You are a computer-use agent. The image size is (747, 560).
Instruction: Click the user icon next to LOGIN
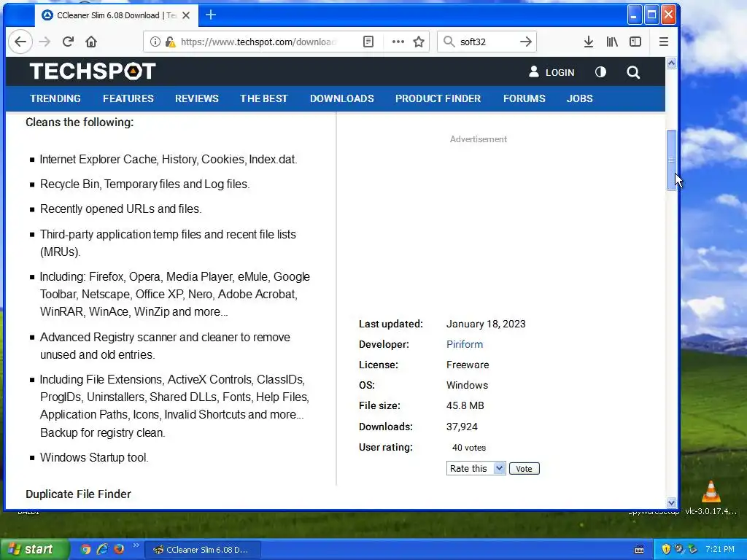coord(533,72)
